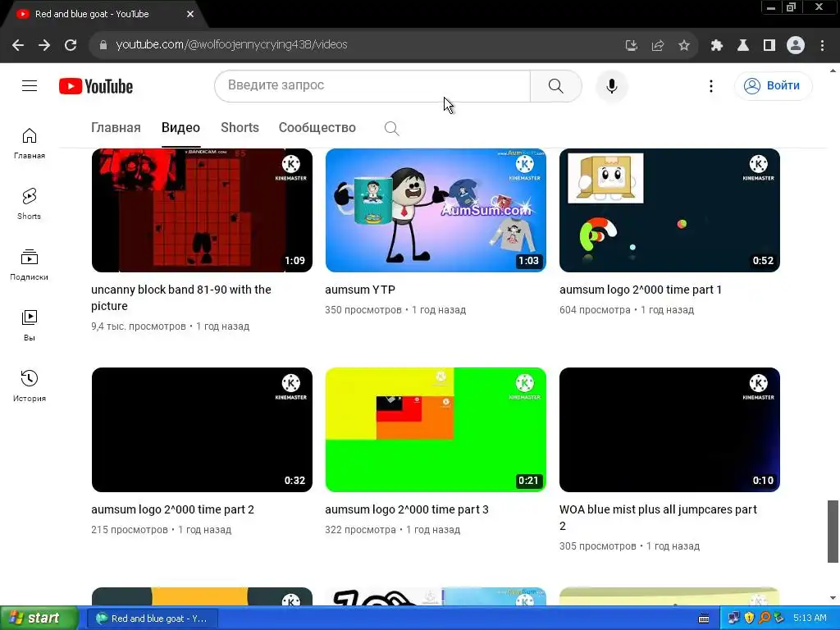Open Подписки in the left sidebar
Screen dimensions: 840x630
[30, 265]
